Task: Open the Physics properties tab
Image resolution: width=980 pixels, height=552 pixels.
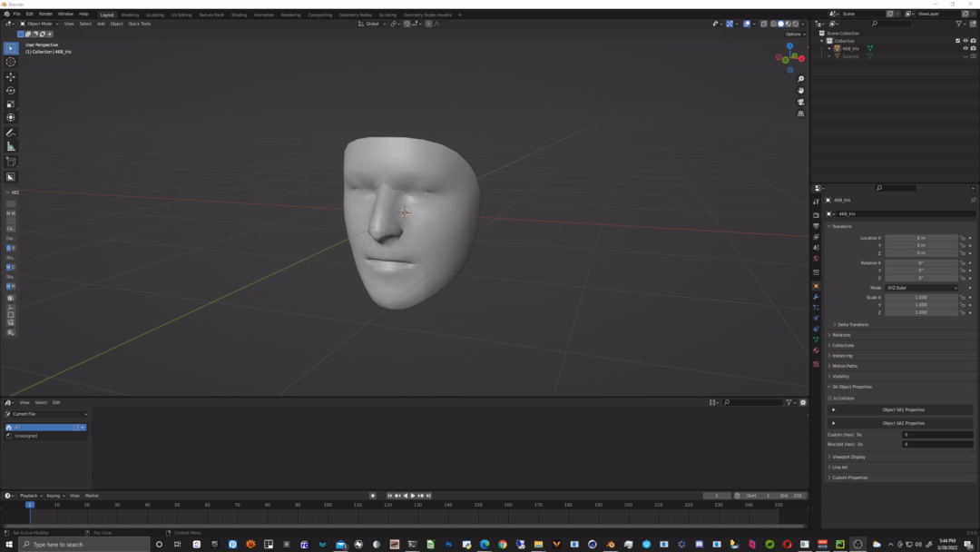Action: coord(816,318)
